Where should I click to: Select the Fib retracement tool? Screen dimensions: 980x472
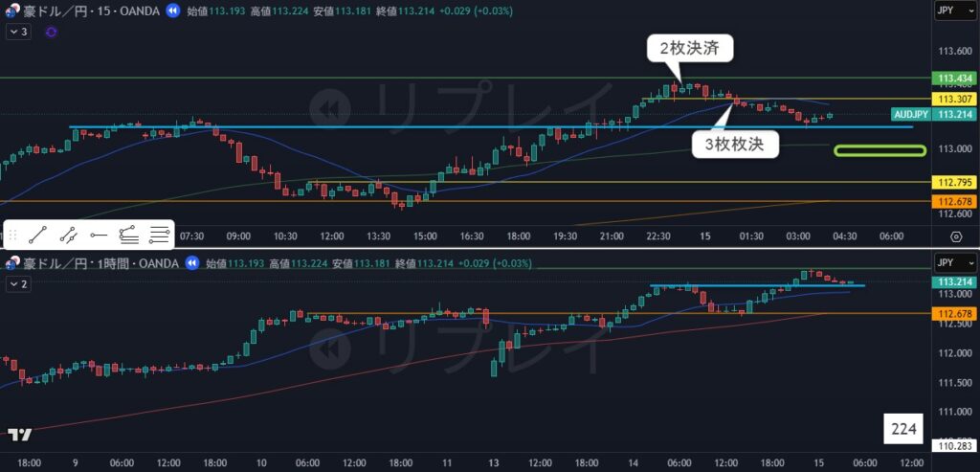[x=129, y=233]
